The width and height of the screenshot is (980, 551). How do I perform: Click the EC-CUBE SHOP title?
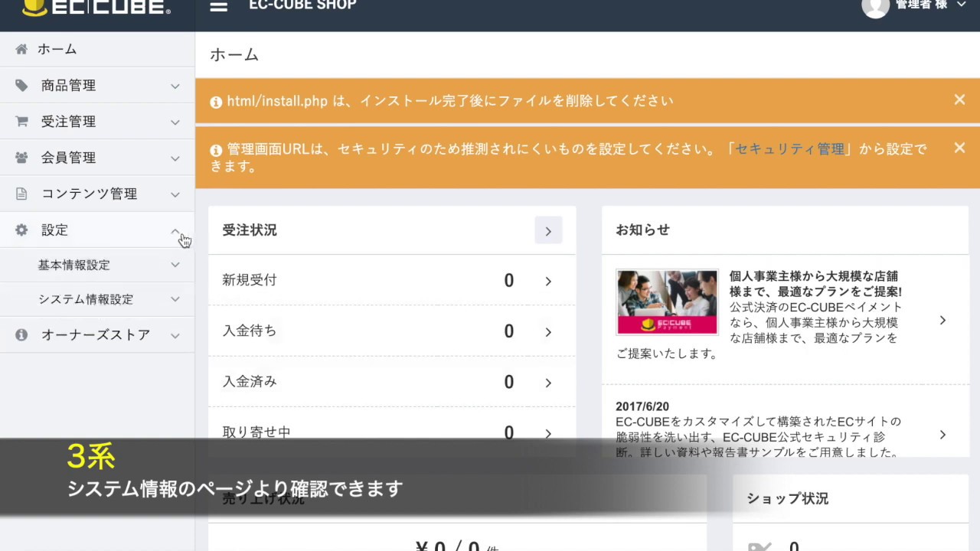pos(302,5)
